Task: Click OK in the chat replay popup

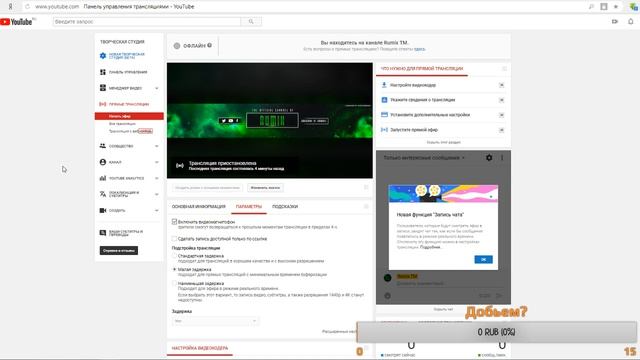Action: tap(483, 260)
